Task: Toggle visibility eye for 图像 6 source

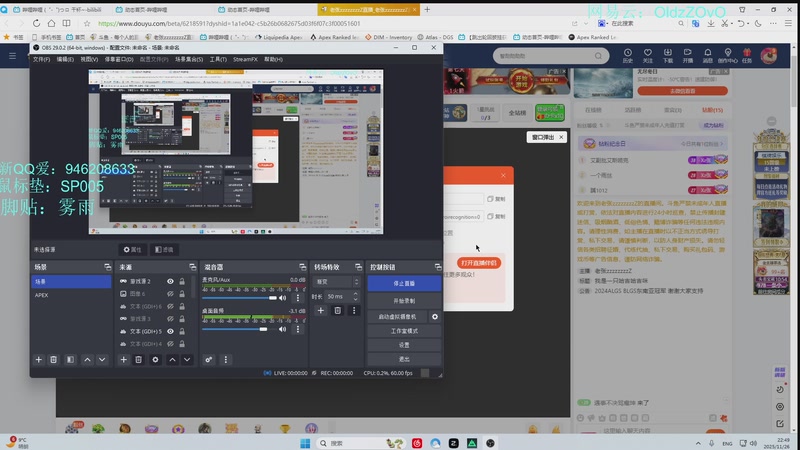Action: (170, 294)
